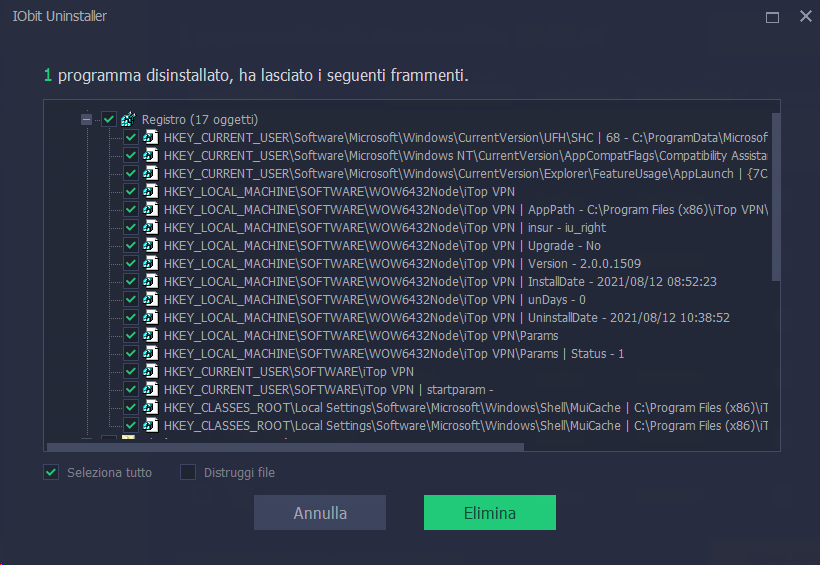The image size is (820, 565).
Task: Click registry icon of InstallDate entry
Action: (151, 281)
